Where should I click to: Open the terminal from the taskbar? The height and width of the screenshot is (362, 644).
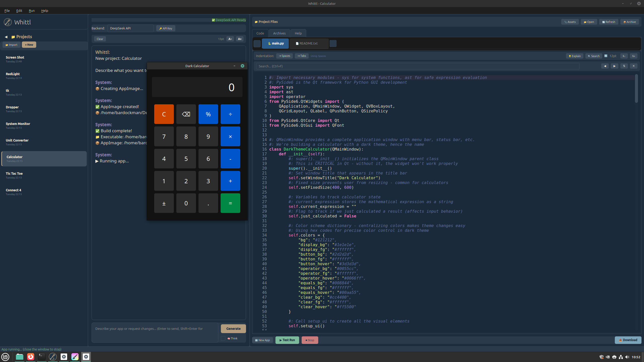click(42, 356)
